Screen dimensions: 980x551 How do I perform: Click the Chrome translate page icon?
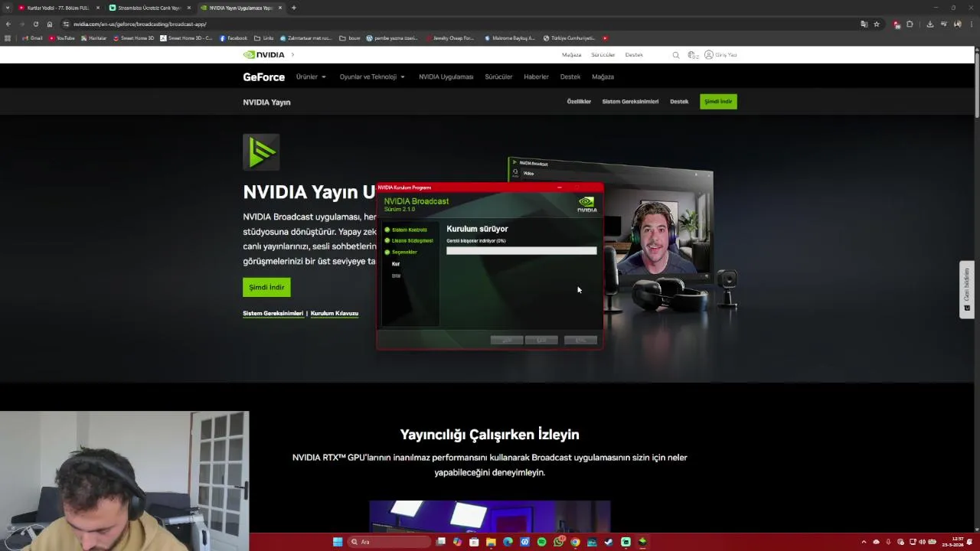click(864, 24)
